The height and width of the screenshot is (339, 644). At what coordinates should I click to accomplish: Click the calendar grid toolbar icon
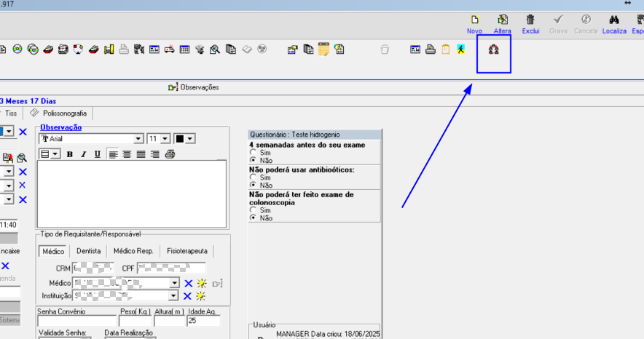pyautogui.click(x=184, y=49)
